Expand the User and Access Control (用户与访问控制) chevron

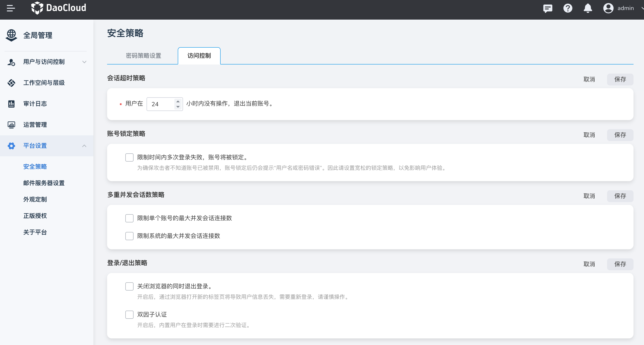point(84,62)
